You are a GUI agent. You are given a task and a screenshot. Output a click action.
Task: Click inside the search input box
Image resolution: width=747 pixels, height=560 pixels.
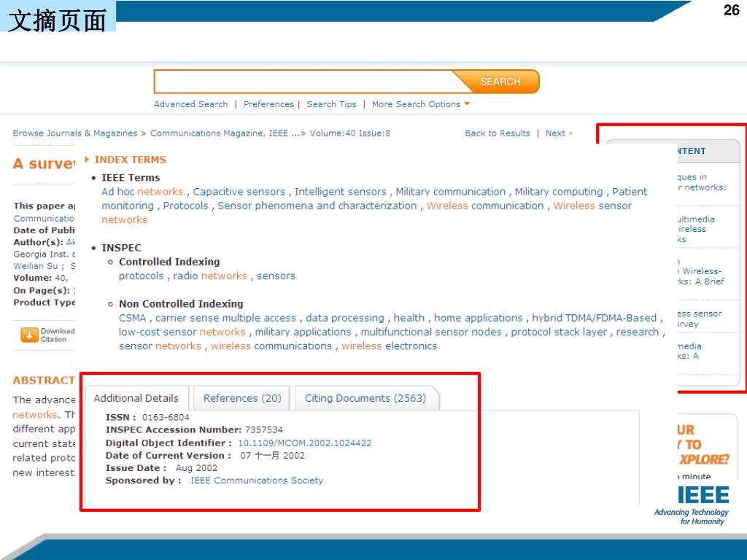(x=305, y=82)
